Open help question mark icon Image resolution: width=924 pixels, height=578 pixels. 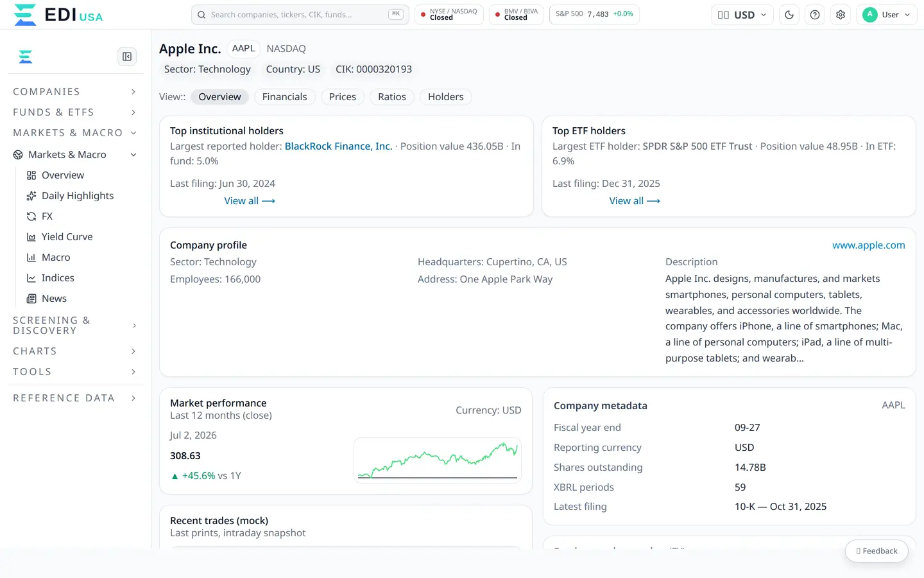(815, 15)
